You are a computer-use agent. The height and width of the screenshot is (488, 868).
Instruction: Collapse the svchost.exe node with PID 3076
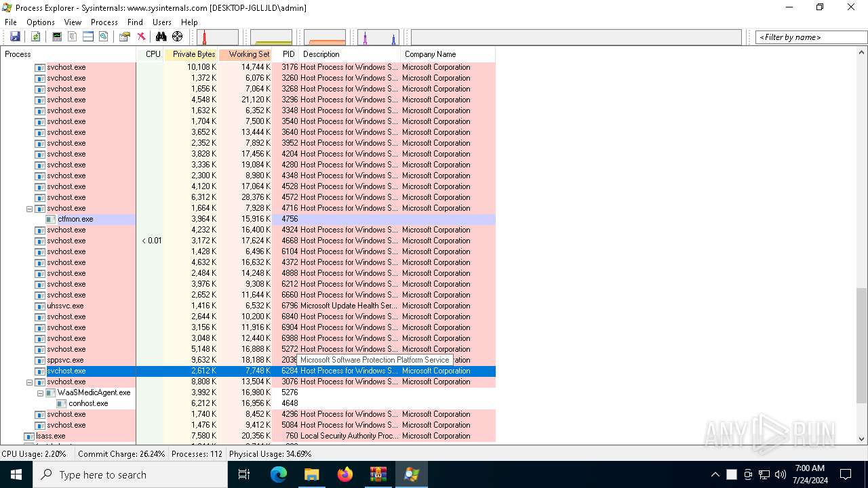[29, 382]
